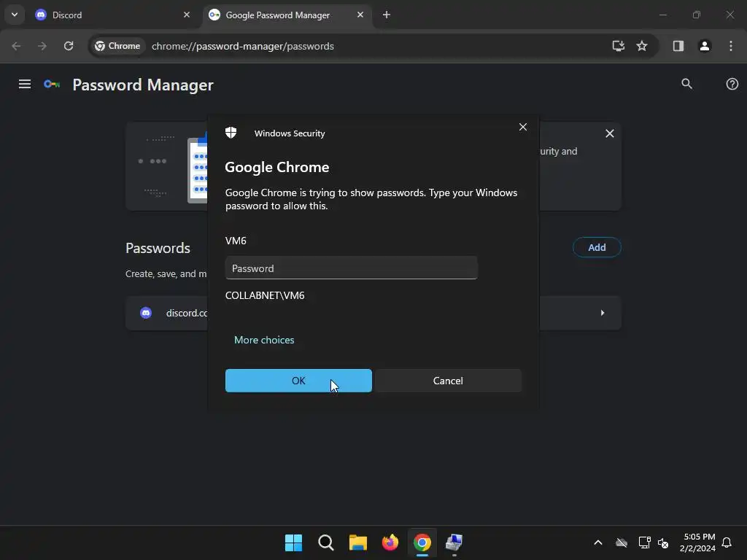Open a new browser tab
Screen dimensions: 747x560
[x=387, y=15]
